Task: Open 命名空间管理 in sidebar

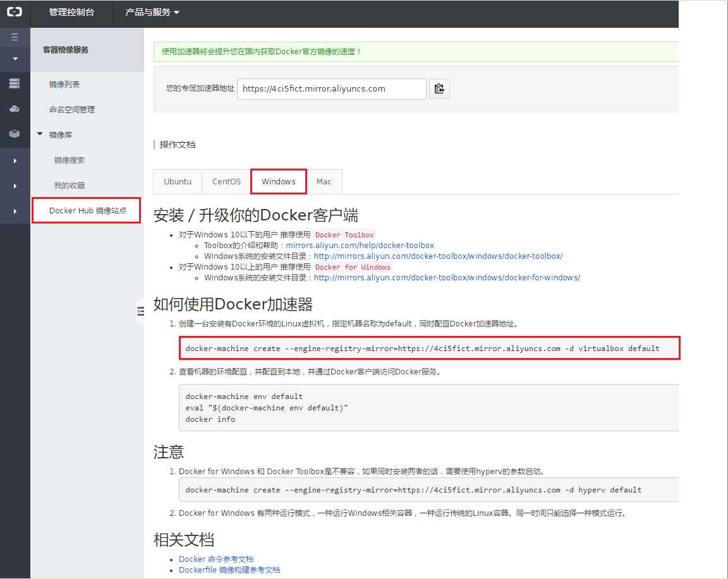Action: [72, 109]
